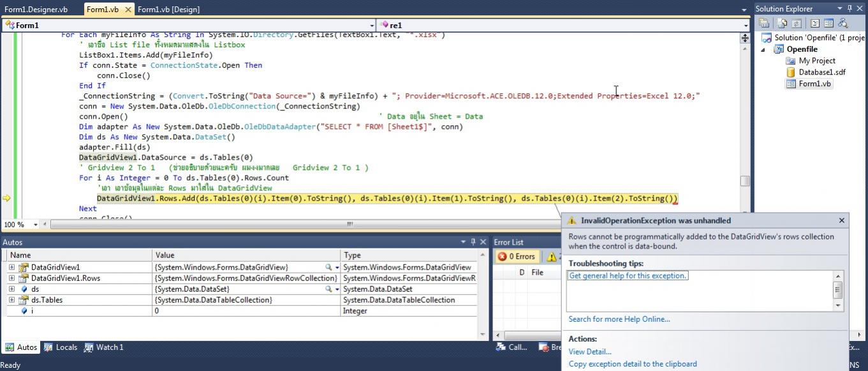Open the Call Stack tab

coord(512,347)
